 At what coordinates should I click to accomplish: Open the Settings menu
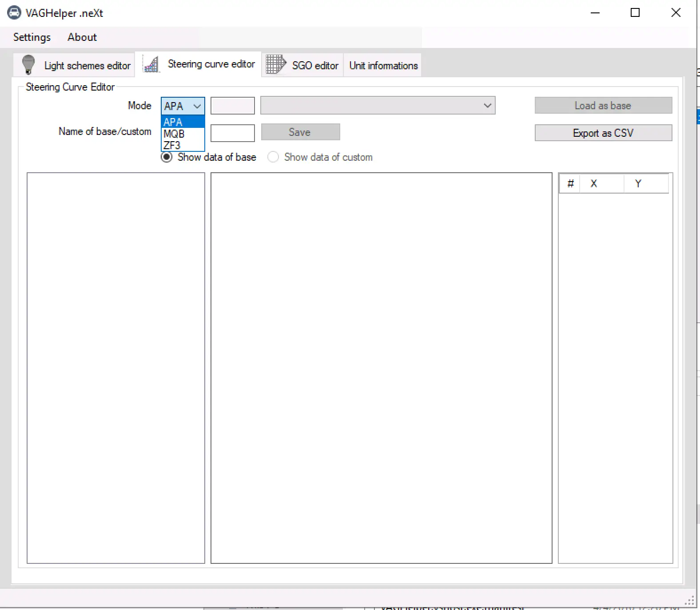(x=32, y=37)
